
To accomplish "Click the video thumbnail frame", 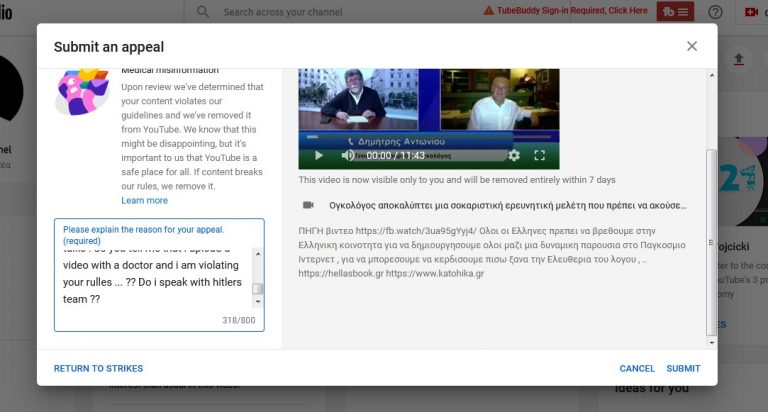I will pos(429,119).
